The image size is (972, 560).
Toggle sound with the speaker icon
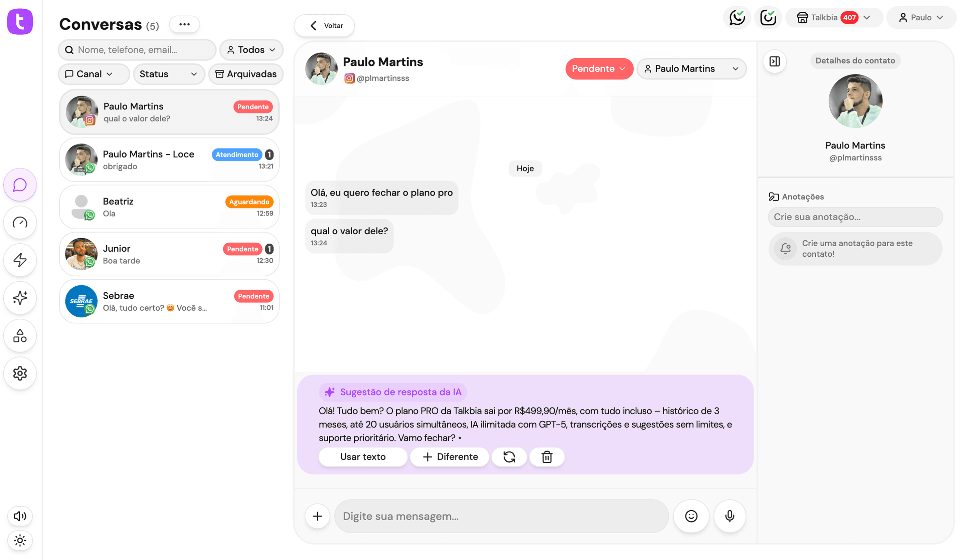20,516
